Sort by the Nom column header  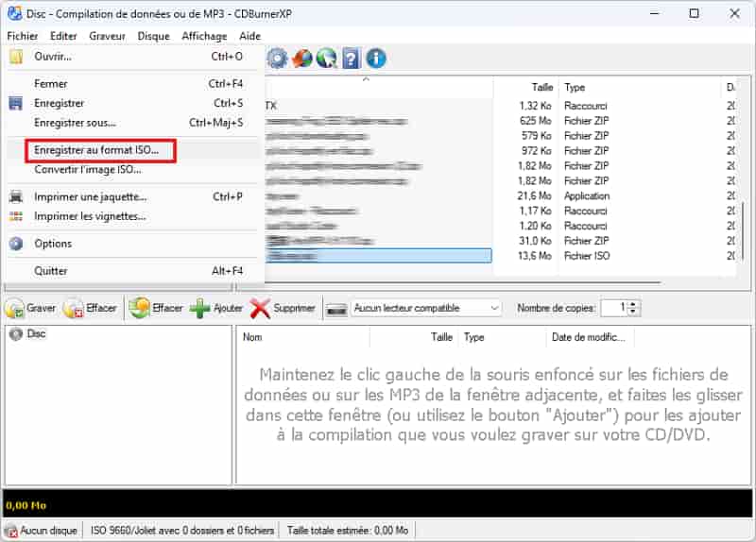[x=303, y=337]
